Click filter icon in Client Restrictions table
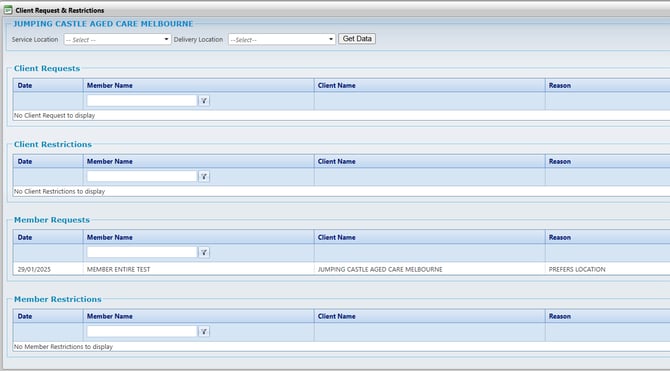670x371 pixels. click(204, 177)
